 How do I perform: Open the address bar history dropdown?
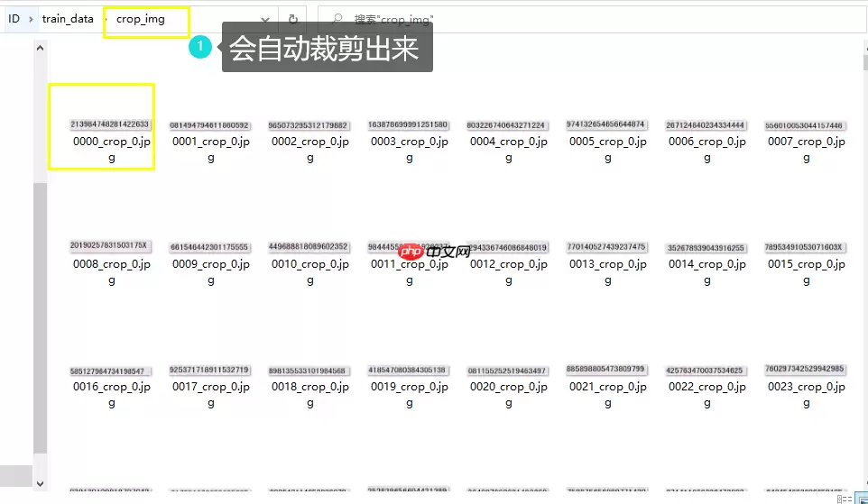[265, 20]
